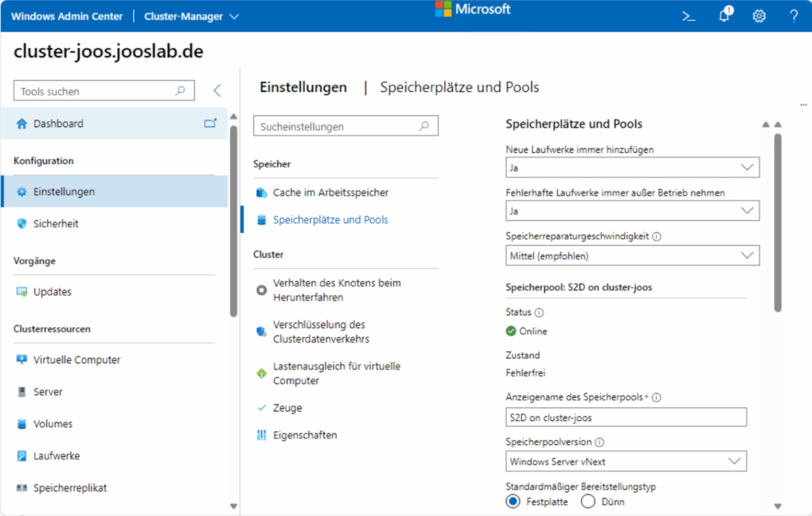Open the Windows Server vNext version dropdown
Screen dimensions: 812x516
(x=626, y=461)
